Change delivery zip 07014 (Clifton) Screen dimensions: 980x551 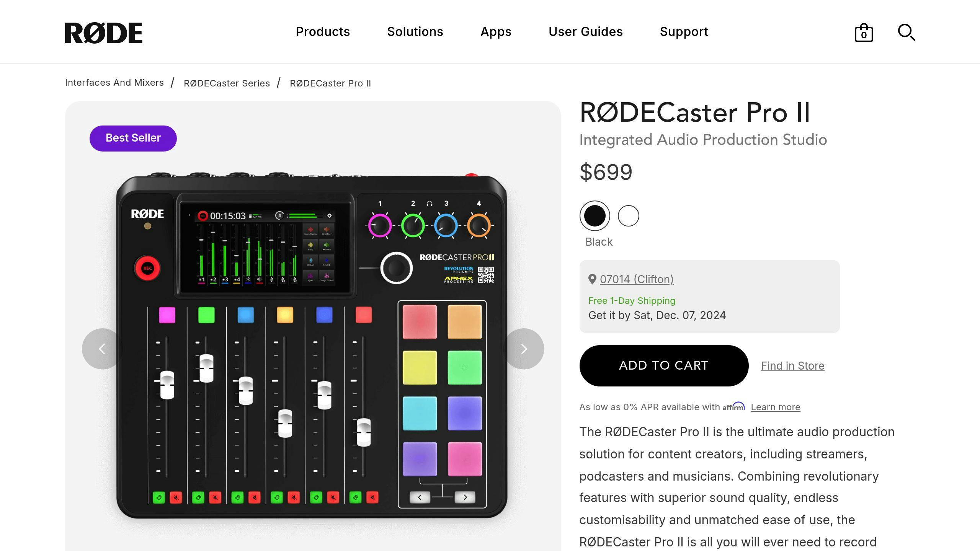tap(637, 279)
